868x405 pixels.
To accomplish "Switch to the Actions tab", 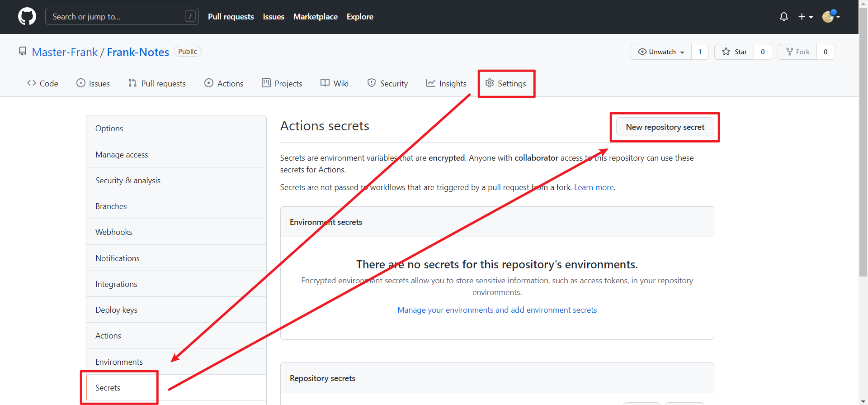I will click(x=224, y=83).
